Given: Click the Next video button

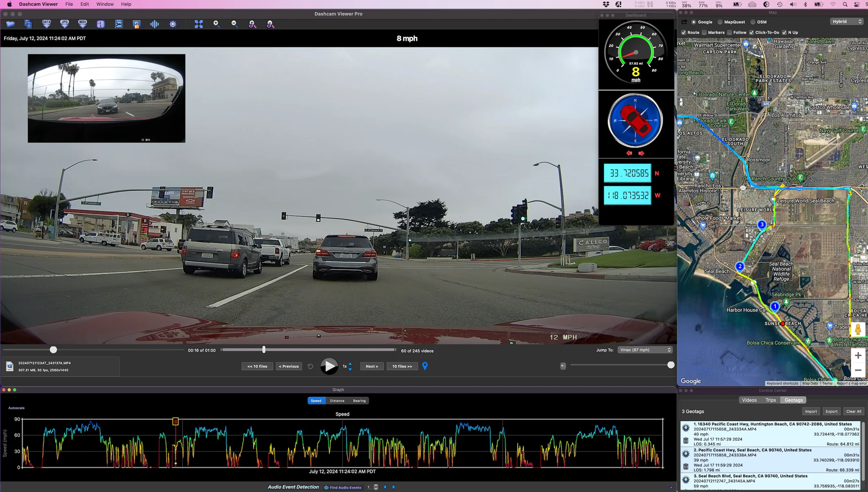Looking at the screenshot, I should [372, 366].
